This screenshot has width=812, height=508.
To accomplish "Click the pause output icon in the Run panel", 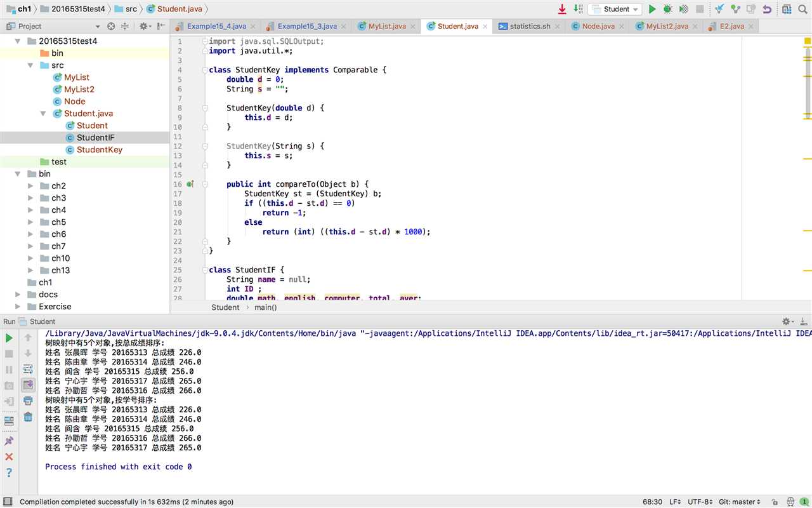I will (9, 370).
